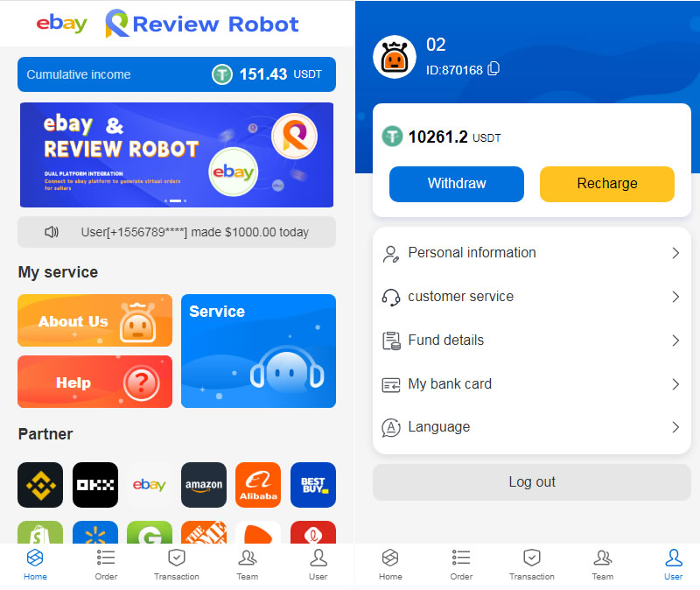This screenshot has width=700, height=590.
Task: Tap the eBay partner icon
Action: tap(150, 485)
